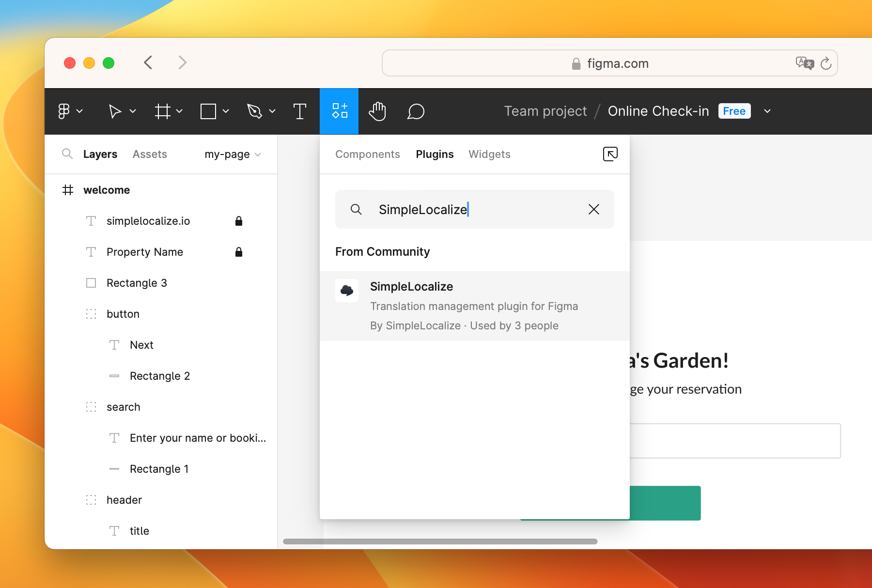Click the canvas search input box

735,441
